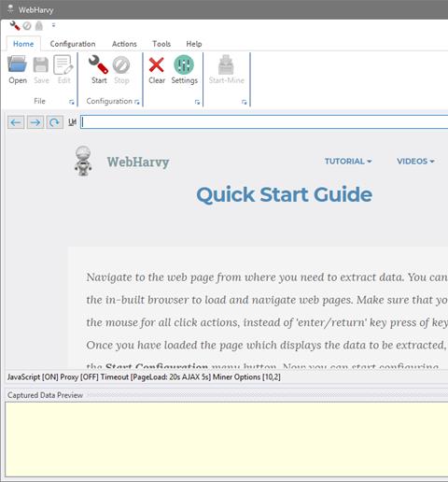Open the VIDEOS dropdown menu

pos(415,162)
